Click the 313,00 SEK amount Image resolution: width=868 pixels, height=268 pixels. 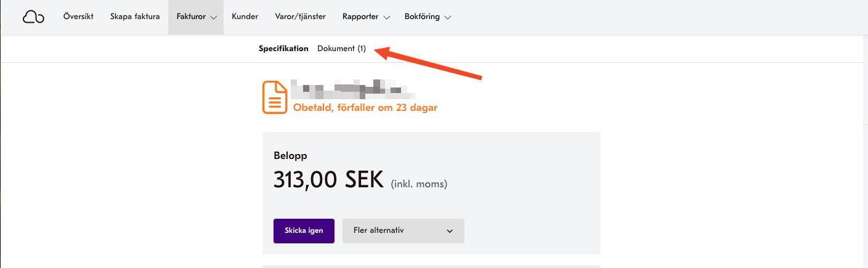click(x=328, y=181)
